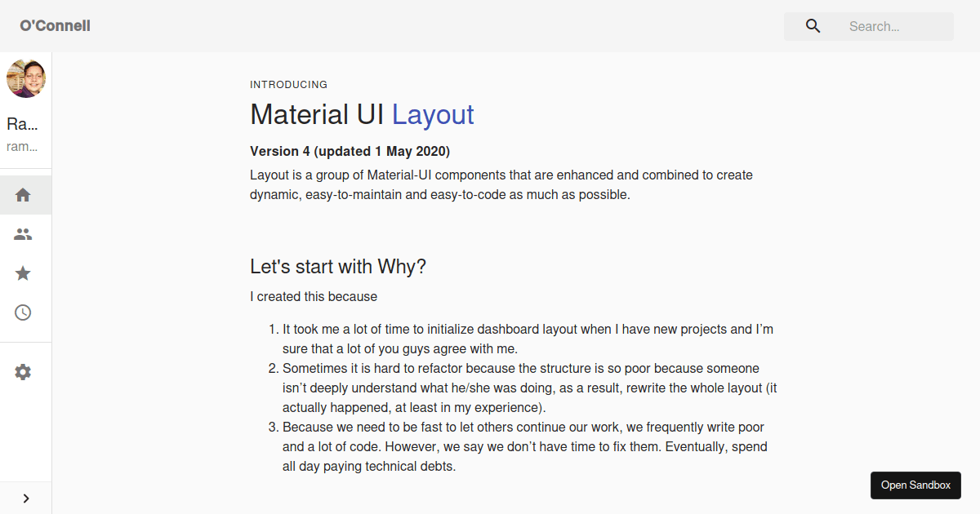980x514 pixels.
Task: Click the third list item about technical debts
Action: click(524, 446)
